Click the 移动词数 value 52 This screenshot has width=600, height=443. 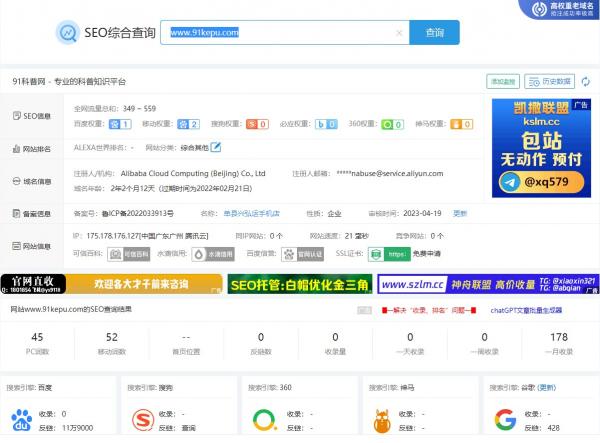112,337
